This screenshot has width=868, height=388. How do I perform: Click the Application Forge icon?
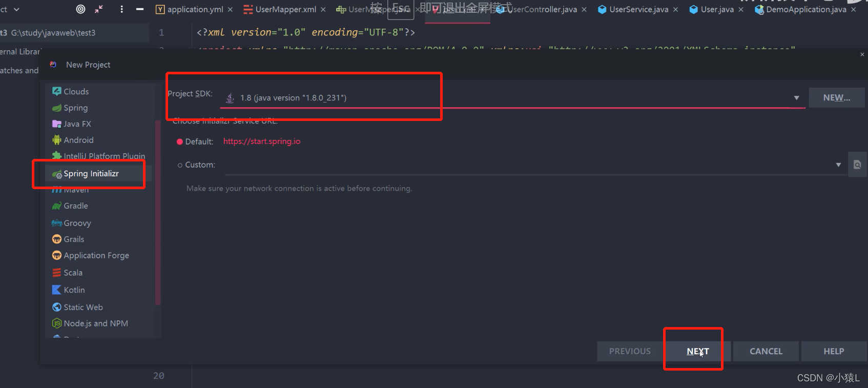(x=57, y=255)
